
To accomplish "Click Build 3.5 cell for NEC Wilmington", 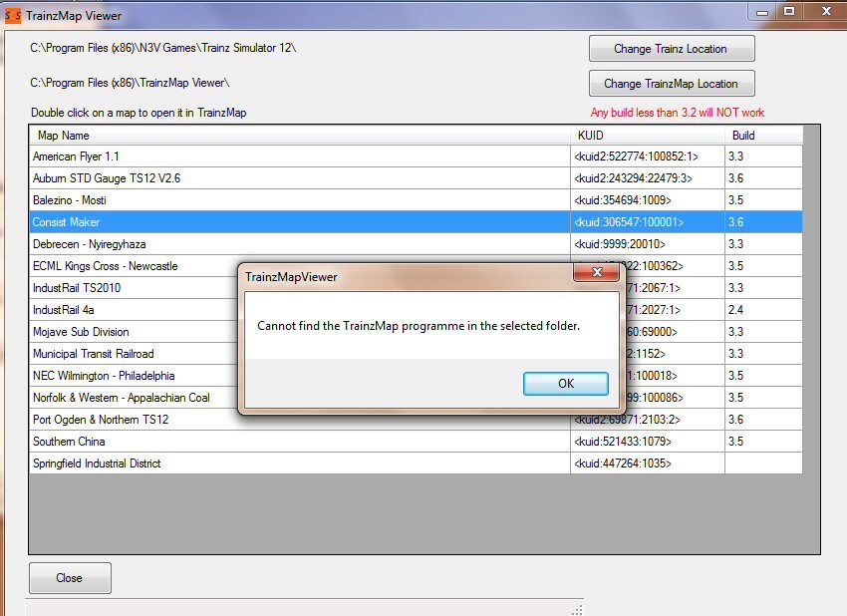I will [764, 376].
